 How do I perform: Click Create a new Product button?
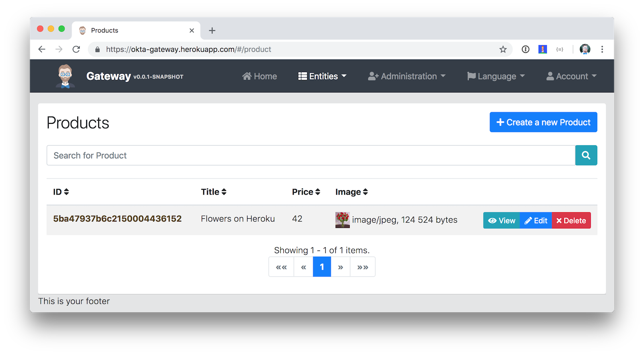point(543,122)
